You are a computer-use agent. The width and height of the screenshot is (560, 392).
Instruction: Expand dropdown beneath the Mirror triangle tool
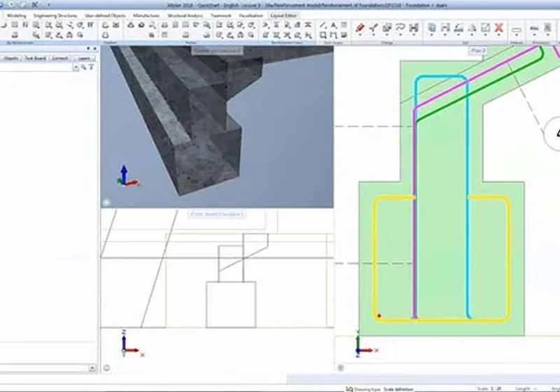472,35
